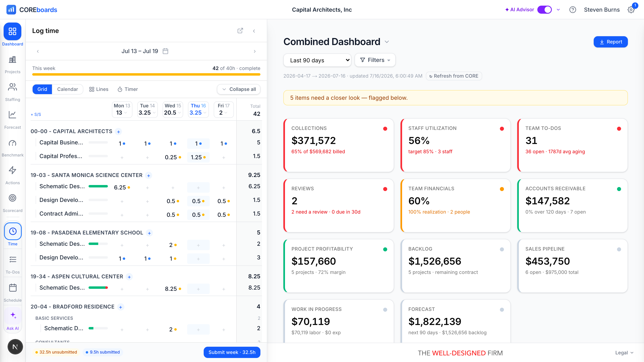Screen dimensions: 644x362
Task: Edit Capital Professional Thursday 1.25 cell
Action: tap(198, 157)
